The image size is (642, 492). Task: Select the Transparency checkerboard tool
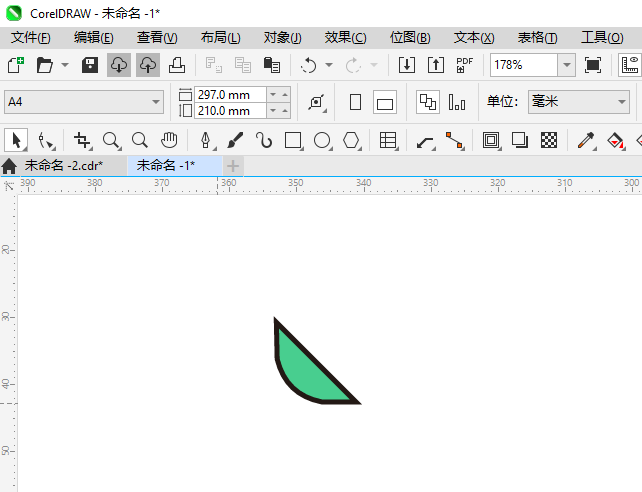click(549, 140)
